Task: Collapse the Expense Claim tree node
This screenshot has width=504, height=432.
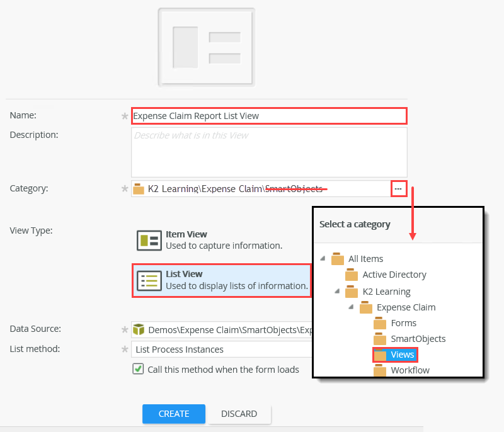Action: (x=350, y=307)
